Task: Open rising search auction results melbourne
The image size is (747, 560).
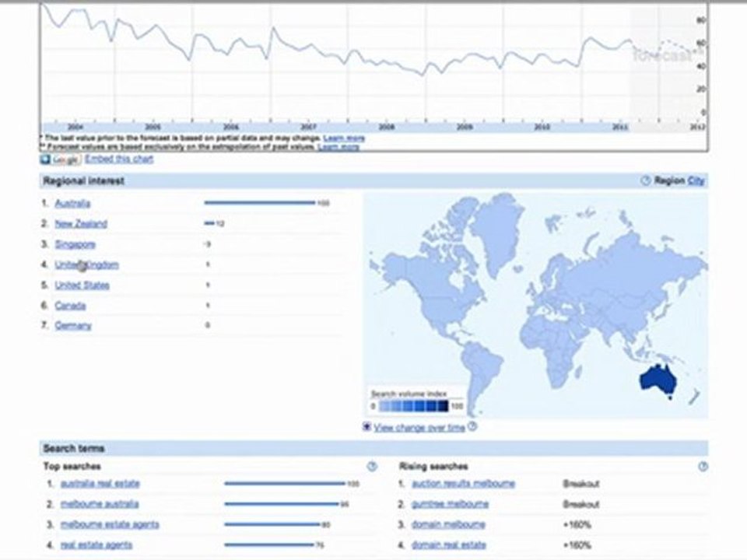Action: pyautogui.click(x=463, y=484)
